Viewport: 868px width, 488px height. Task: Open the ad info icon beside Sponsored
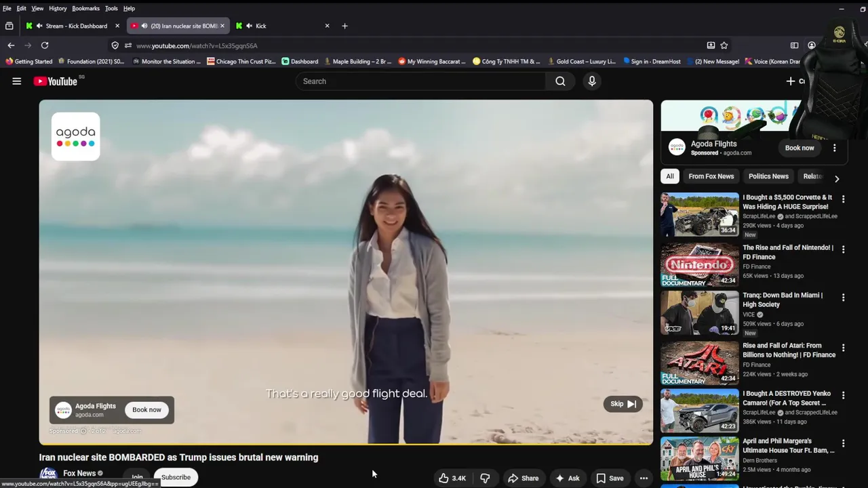(84, 431)
